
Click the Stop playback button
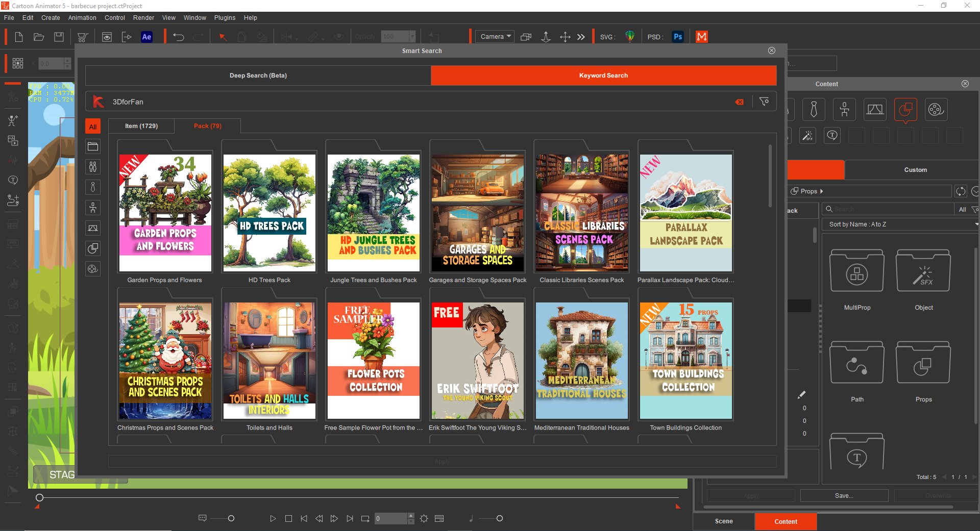pos(288,518)
